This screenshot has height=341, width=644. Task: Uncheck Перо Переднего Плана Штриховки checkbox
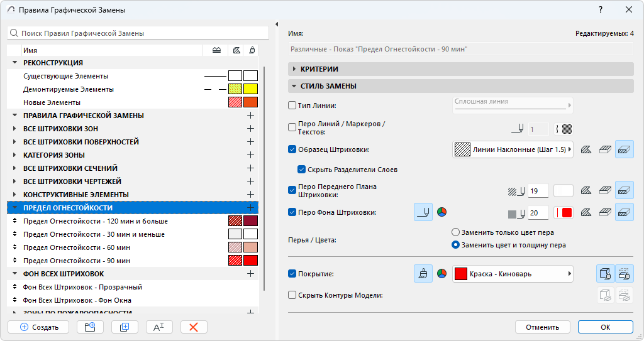292,190
